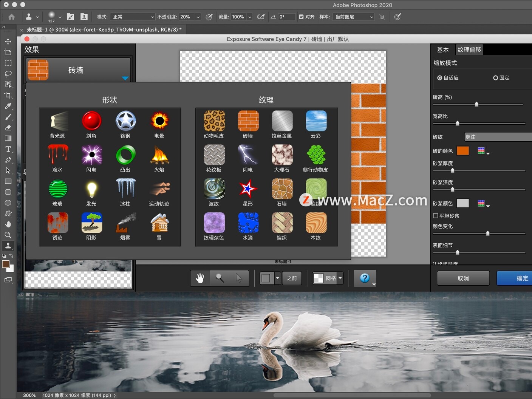Open the 模式 blending mode dropdown
This screenshot has height=399, width=532.
[133, 17]
